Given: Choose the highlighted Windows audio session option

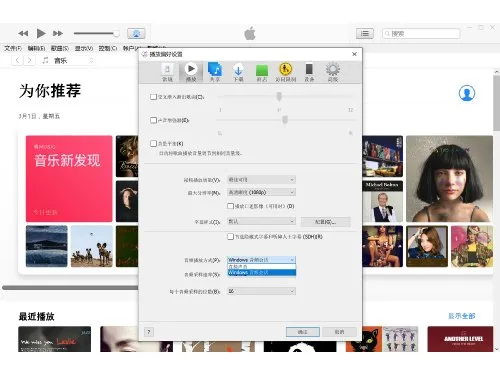Looking at the screenshot, I should (261, 272).
